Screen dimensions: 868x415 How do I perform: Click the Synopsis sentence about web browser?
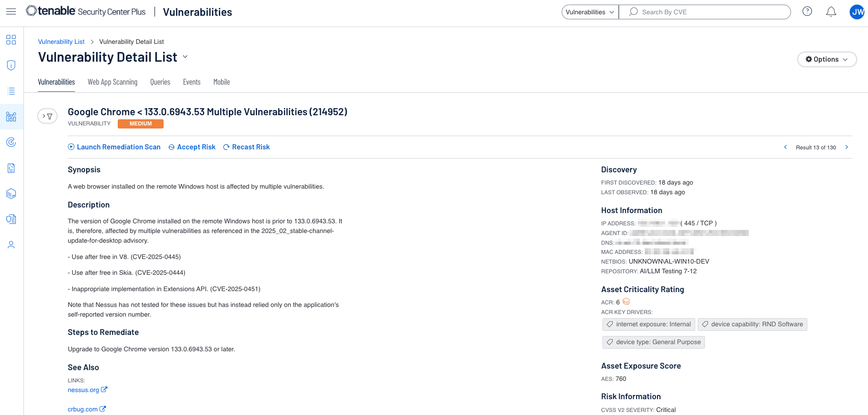[196, 187]
